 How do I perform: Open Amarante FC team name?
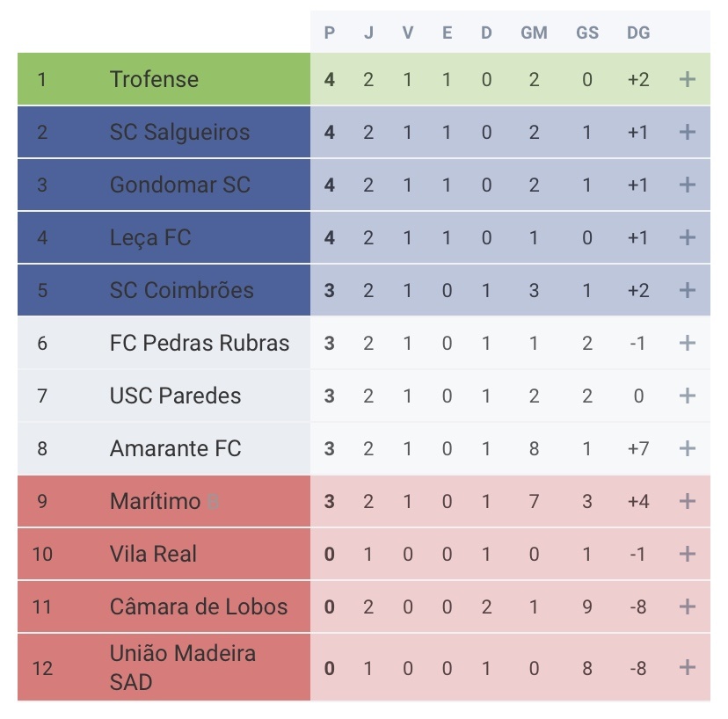(x=176, y=448)
